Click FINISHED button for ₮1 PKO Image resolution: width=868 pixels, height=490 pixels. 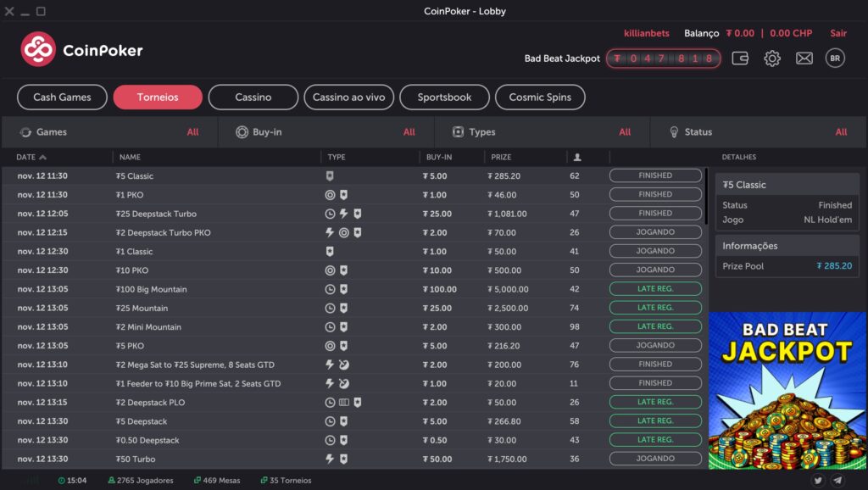(655, 194)
